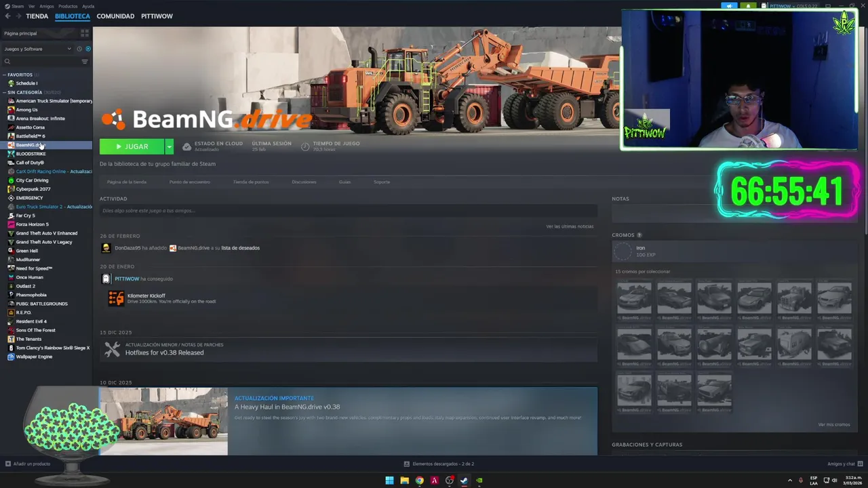868x488 pixels.
Task: Click Añadir un producto
Action: [28, 464]
